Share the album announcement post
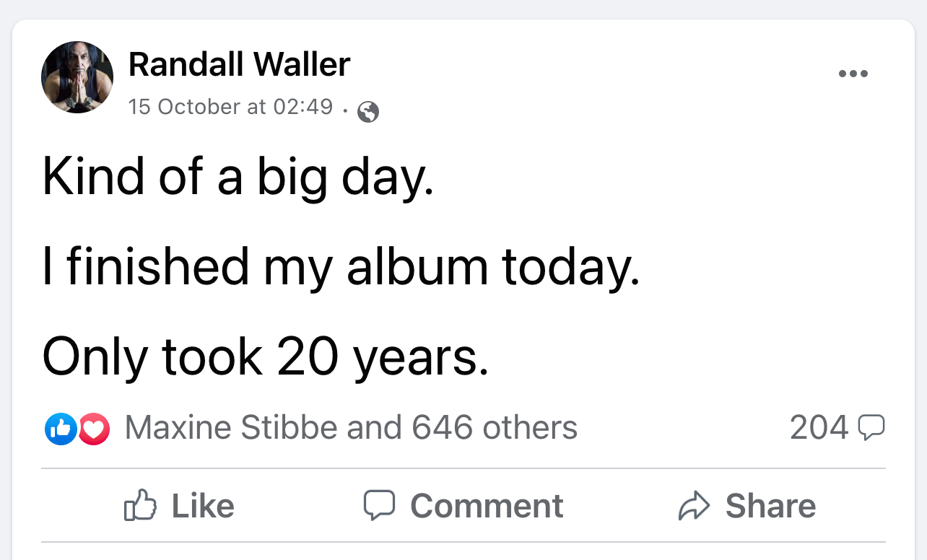Viewport: 927px width, 560px height. pos(748,505)
